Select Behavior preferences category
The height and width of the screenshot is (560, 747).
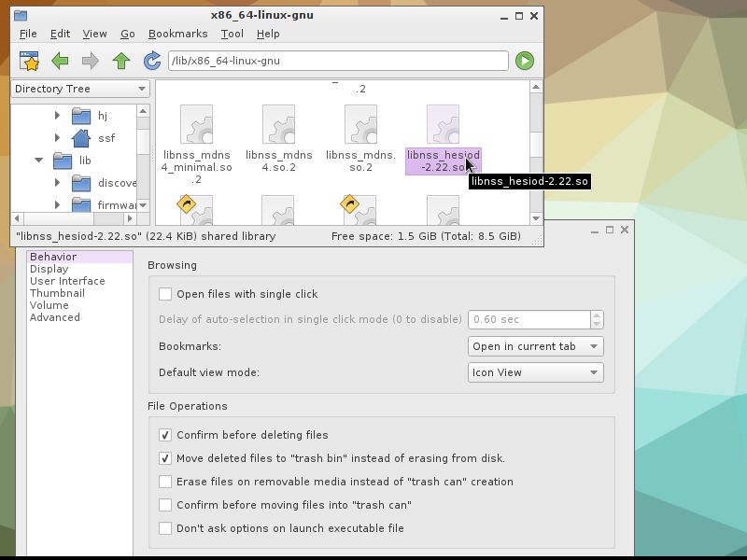pyautogui.click(x=79, y=257)
